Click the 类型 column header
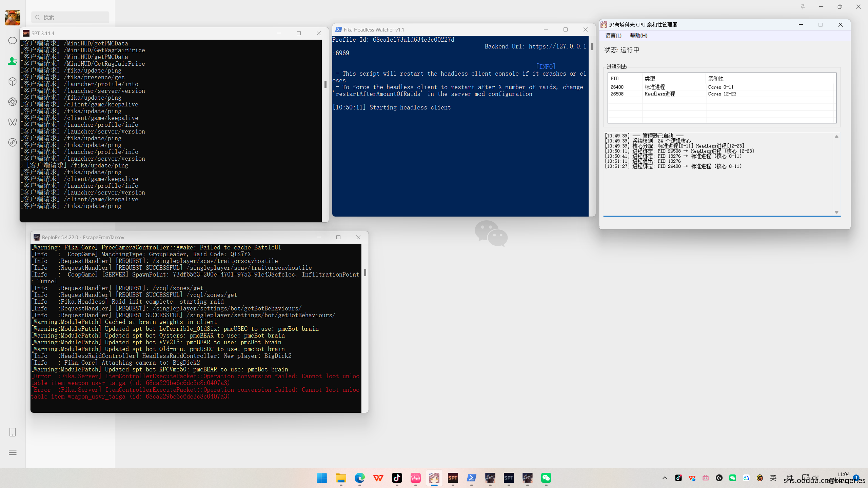 650,79
